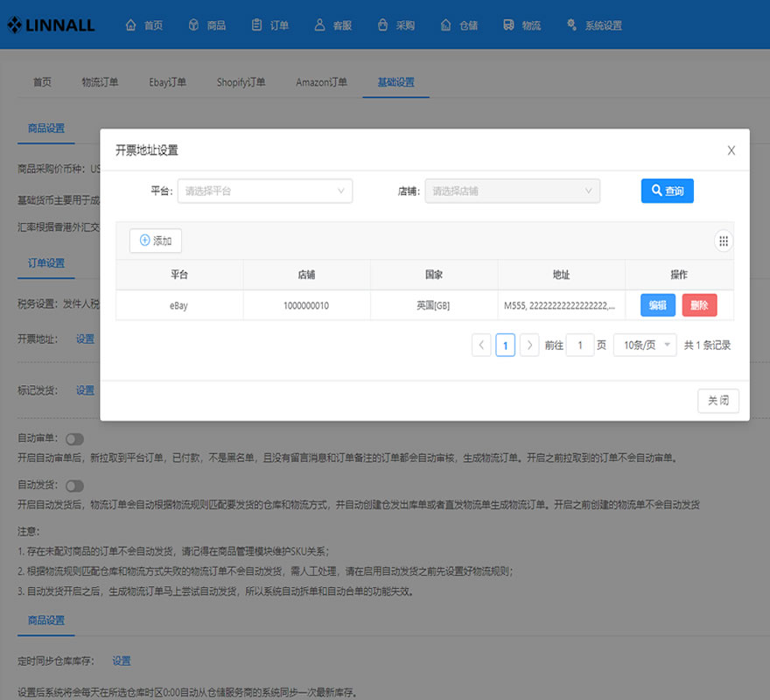770x700 pixels.
Task: Switch to the Shopify订单 tab
Action: pyautogui.click(x=241, y=82)
